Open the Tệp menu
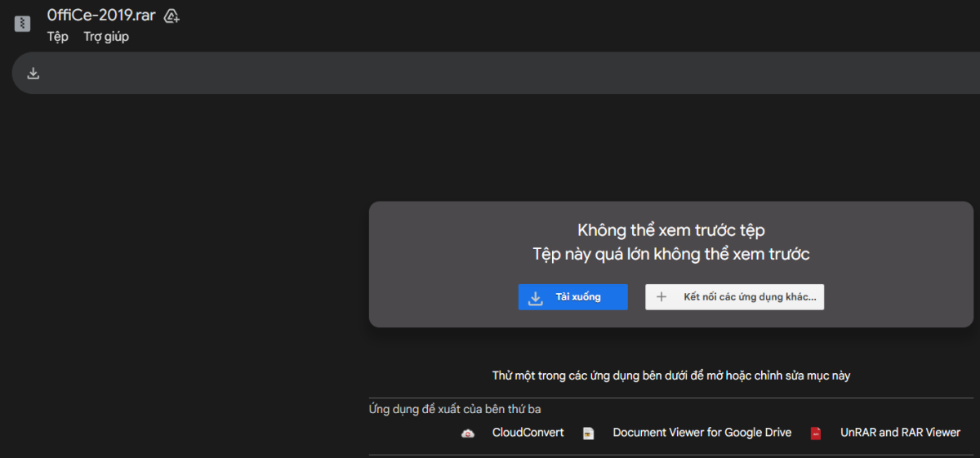This screenshot has width=980, height=458. [57, 37]
